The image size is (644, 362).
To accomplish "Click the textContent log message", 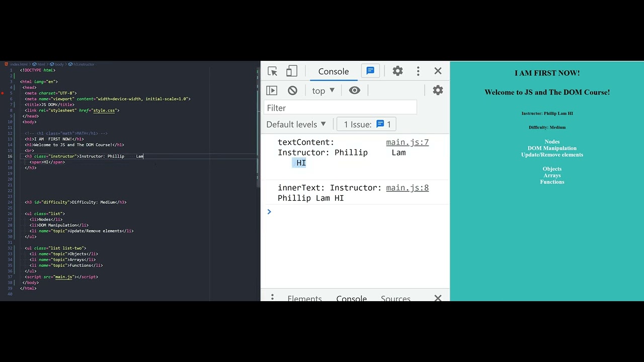I will (342, 152).
